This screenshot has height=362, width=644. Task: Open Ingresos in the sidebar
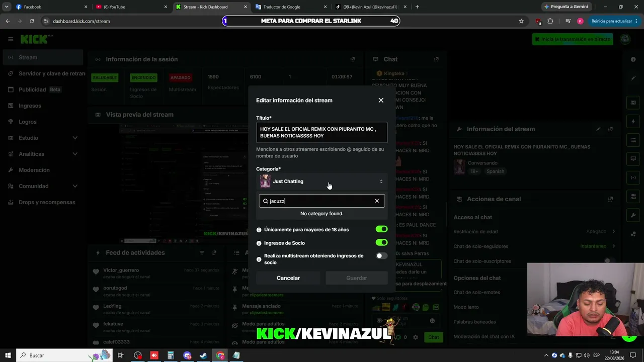43,106
